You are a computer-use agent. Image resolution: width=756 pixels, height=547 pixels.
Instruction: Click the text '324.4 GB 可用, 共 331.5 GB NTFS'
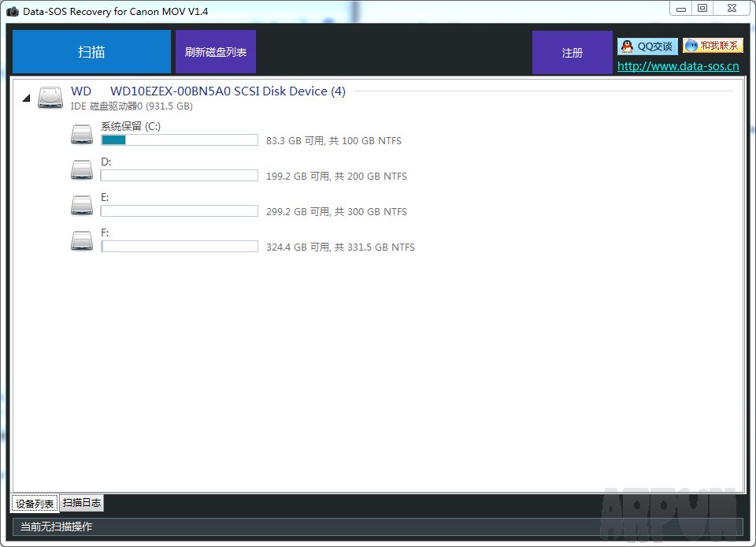(x=340, y=247)
